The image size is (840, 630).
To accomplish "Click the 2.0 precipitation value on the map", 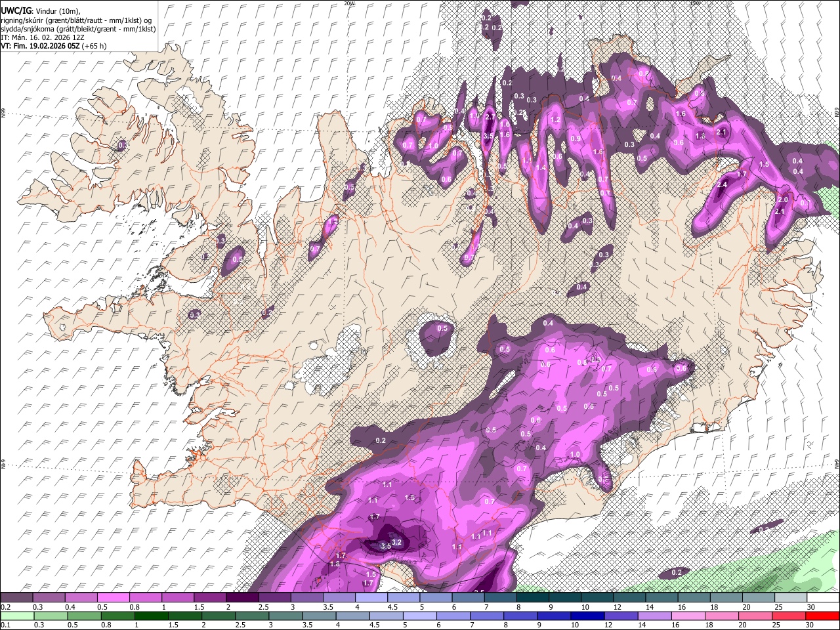I will point(783,199).
